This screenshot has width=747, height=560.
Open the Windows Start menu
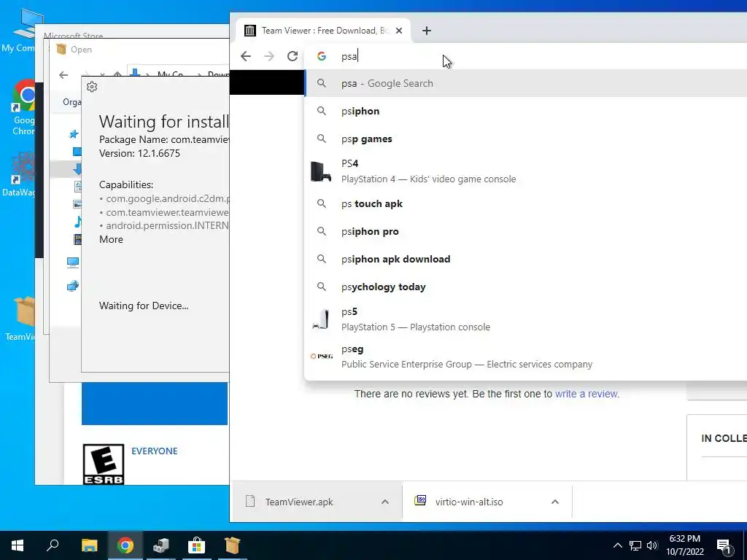pyautogui.click(x=18, y=545)
